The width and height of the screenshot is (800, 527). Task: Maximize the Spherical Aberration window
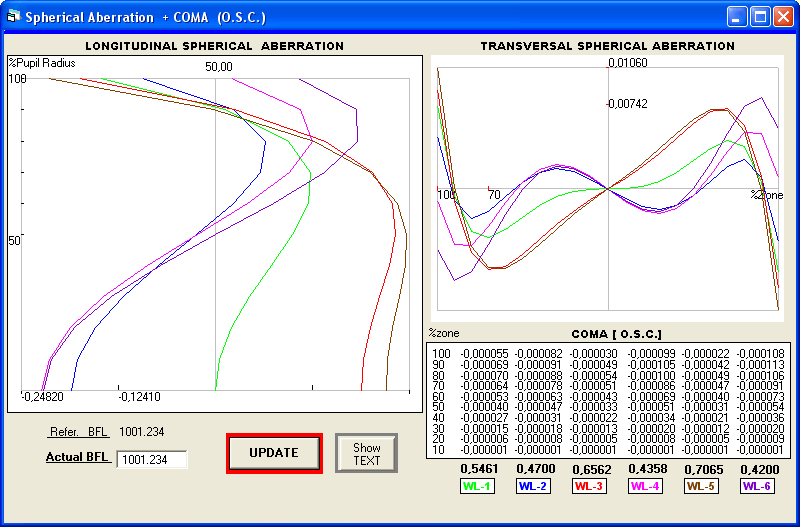[760, 17]
